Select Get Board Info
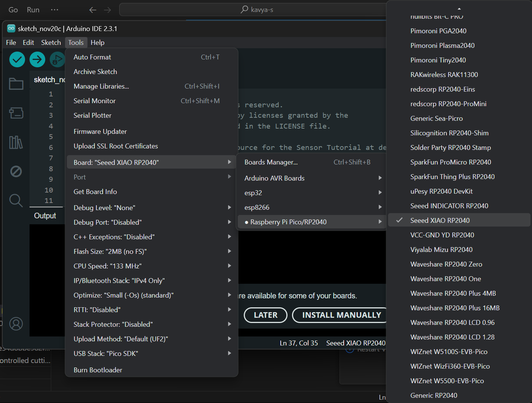Screen dimensions: 532x403 click(x=151, y=192)
